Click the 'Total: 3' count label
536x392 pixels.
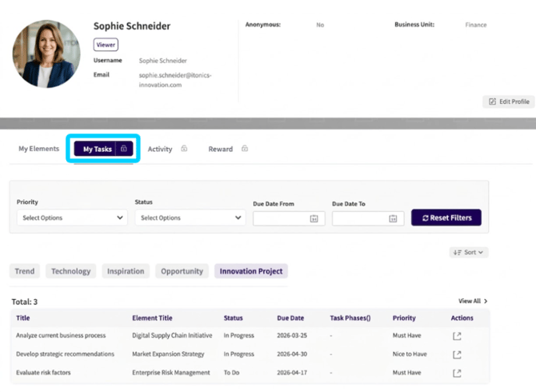pos(25,302)
